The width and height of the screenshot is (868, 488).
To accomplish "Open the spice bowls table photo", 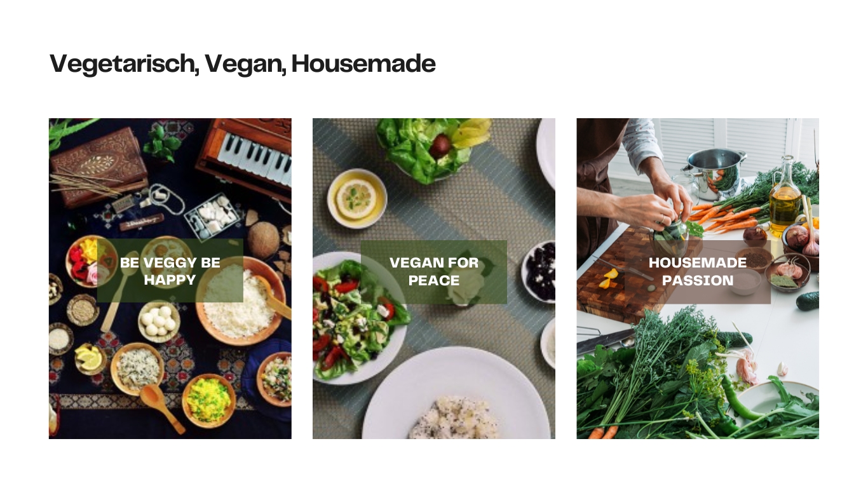I will coord(170,278).
